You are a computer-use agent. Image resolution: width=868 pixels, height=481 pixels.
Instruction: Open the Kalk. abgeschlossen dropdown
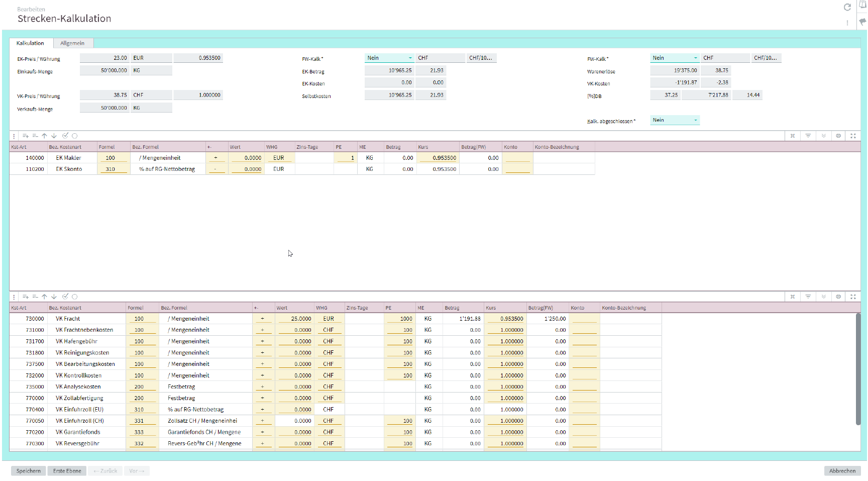(675, 120)
